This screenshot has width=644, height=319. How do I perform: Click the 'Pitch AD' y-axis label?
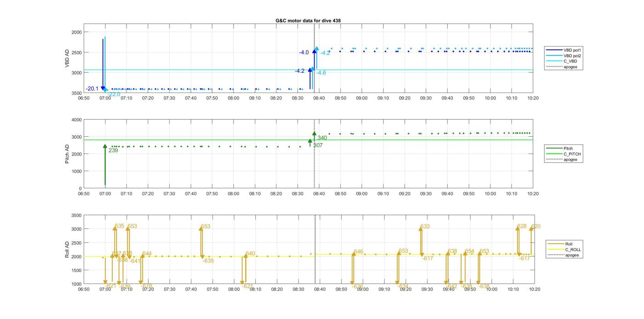click(x=67, y=154)
